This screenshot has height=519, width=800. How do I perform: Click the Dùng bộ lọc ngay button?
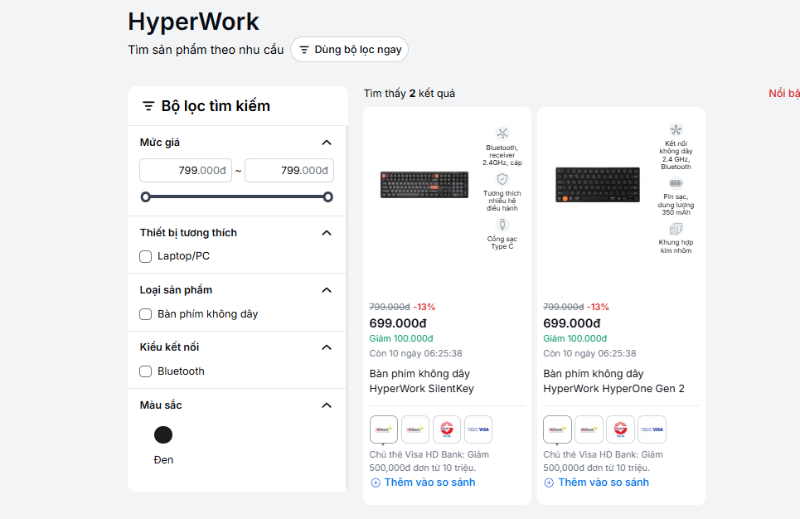(349, 50)
